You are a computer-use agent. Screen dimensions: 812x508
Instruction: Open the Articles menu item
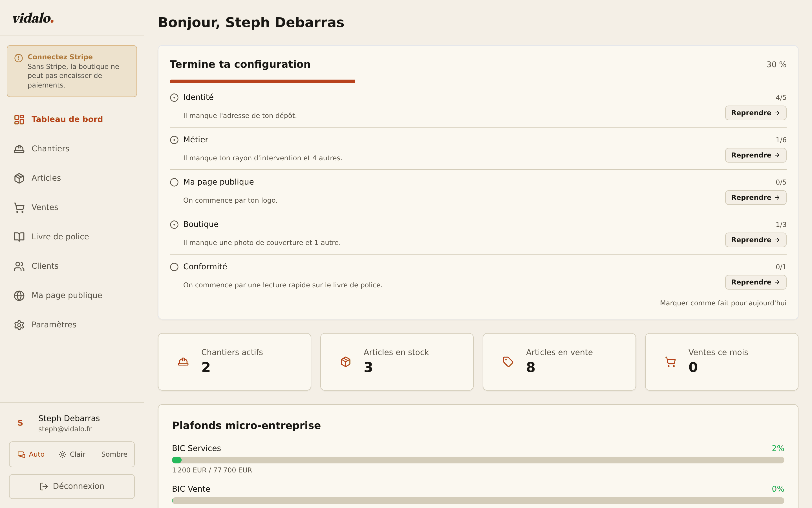click(72, 178)
